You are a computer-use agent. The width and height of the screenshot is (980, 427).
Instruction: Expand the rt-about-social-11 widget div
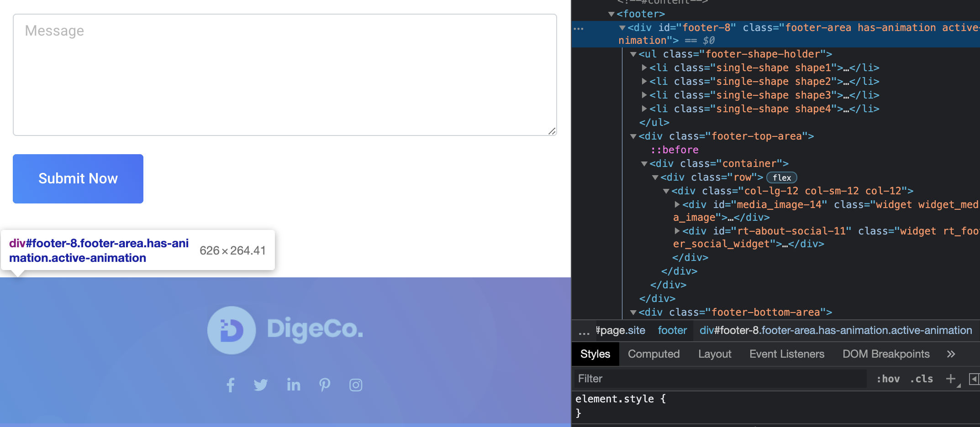click(677, 231)
